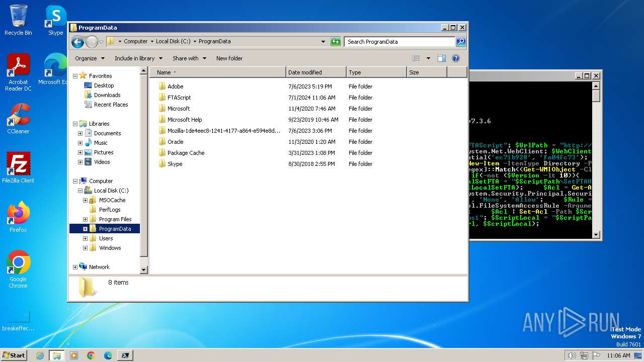
Task: Open address bar history dropdown
Action: click(x=323, y=42)
